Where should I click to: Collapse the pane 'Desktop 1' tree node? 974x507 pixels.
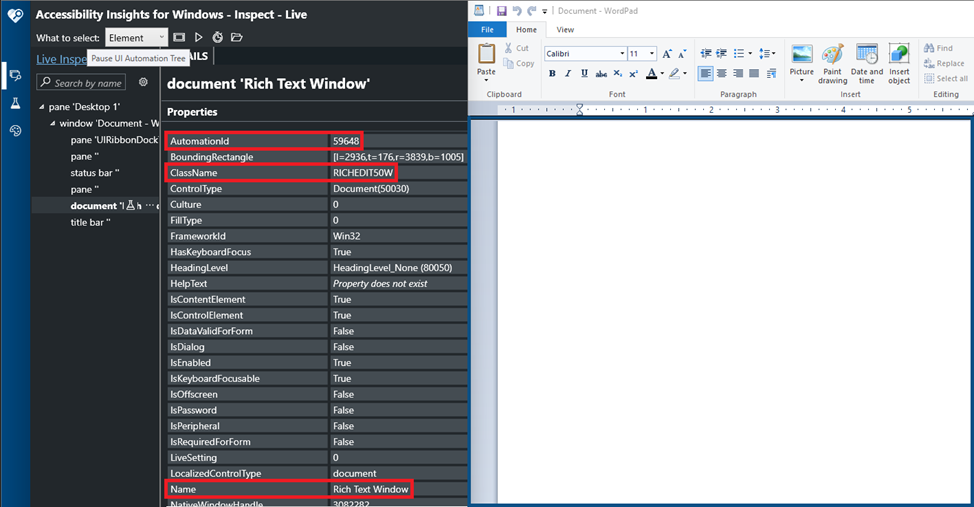(42, 107)
